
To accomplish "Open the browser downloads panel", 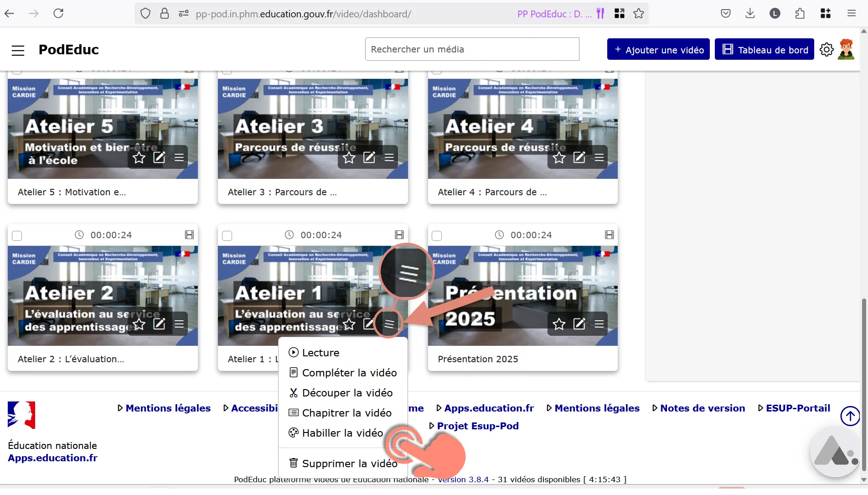I will [x=750, y=14].
